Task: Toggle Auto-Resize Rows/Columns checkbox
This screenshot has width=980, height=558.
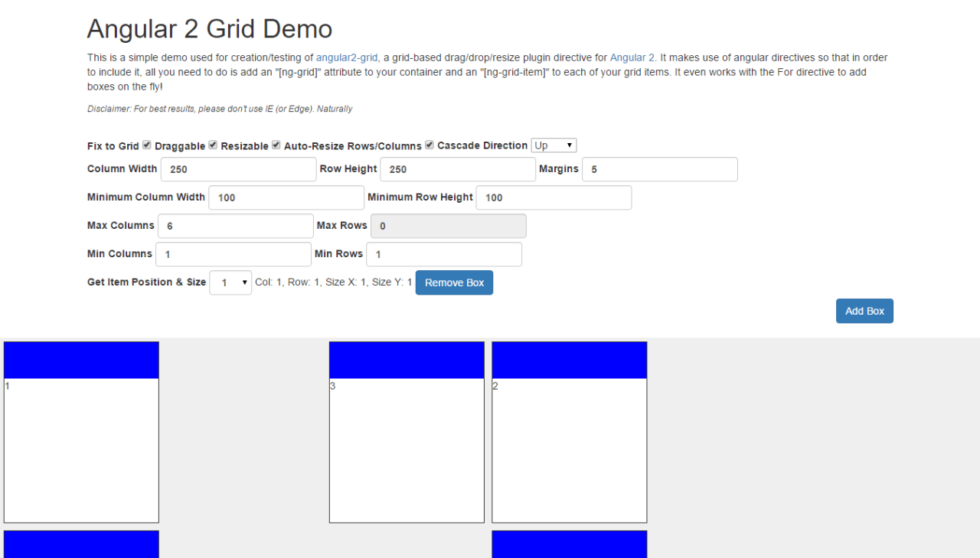Action: point(430,145)
